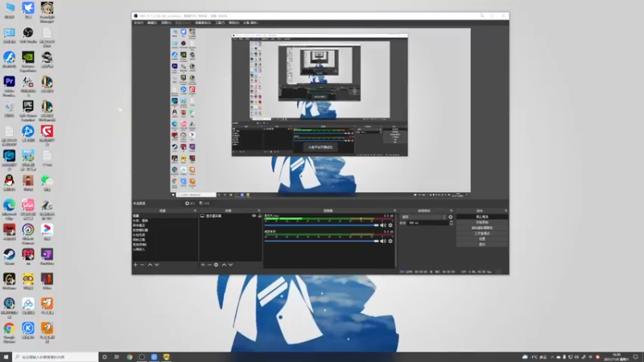Click the Properties button below the preview
The width and height of the screenshot is (644, 362).
click(190, 204)
